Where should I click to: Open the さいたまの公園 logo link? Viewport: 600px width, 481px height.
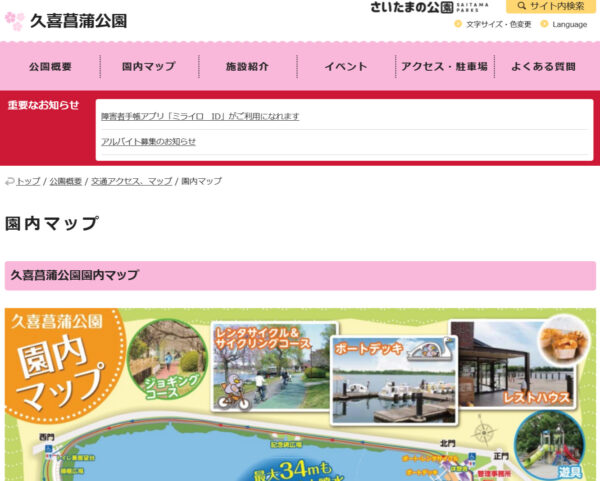[x=429, y=7]
